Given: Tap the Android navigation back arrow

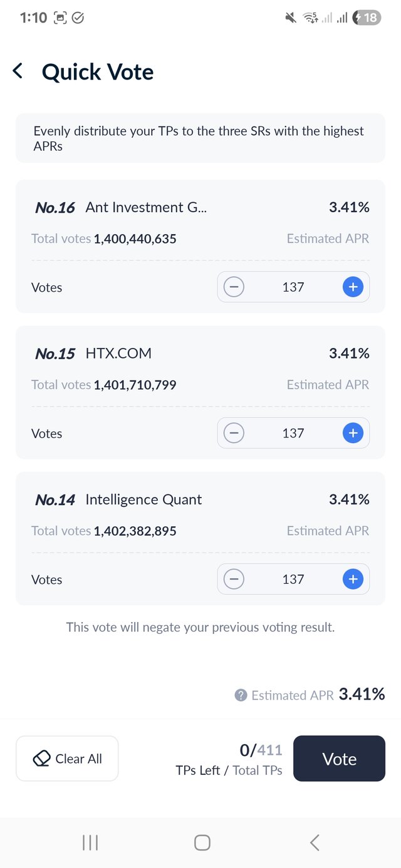Looking at the screenshot, I should [315, 842].
